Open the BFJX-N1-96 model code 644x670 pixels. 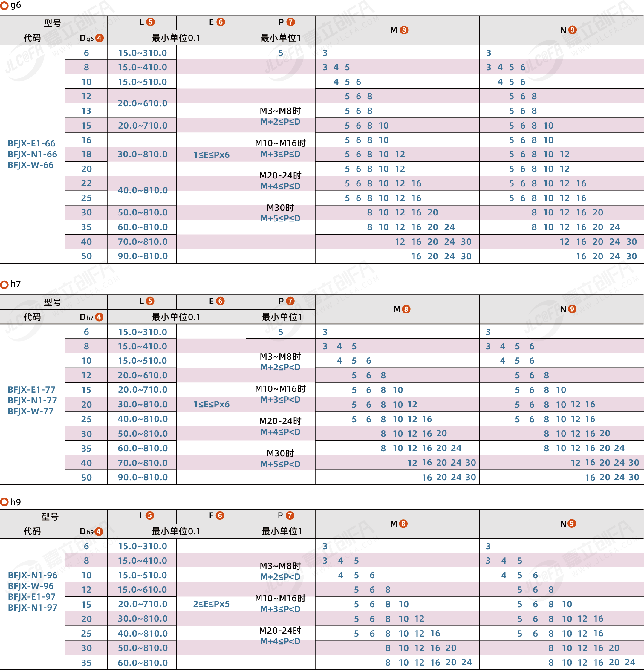33,575
